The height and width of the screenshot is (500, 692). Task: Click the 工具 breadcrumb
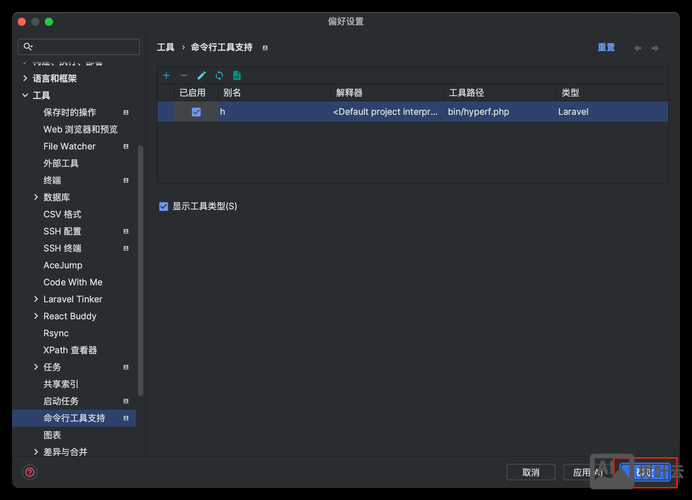click(x=166, y=48)
